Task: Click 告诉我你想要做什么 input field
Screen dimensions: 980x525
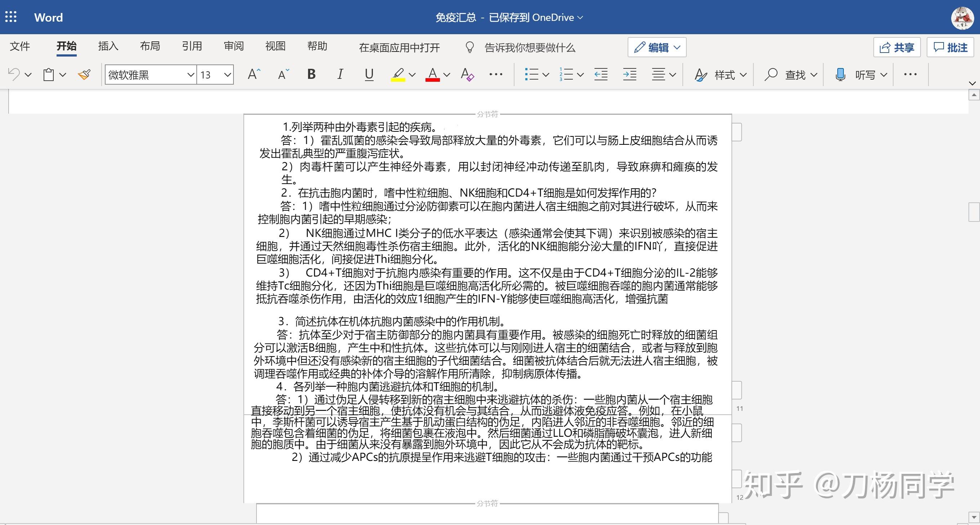Action: pyautogui.click(x=529, y=48)
